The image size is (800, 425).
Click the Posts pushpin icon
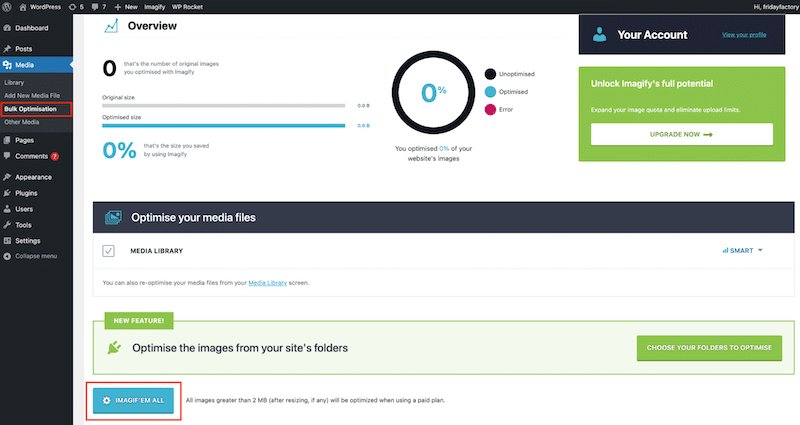click(7, 49)
